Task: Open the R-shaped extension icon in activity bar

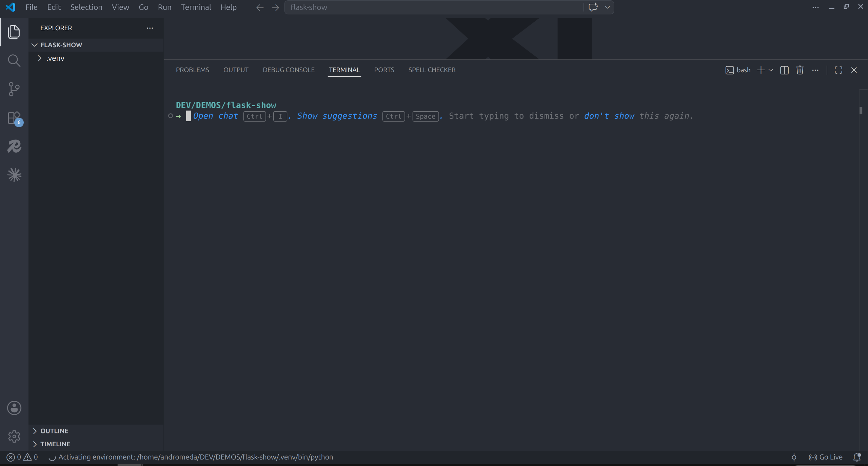Action: pos(14,146)
